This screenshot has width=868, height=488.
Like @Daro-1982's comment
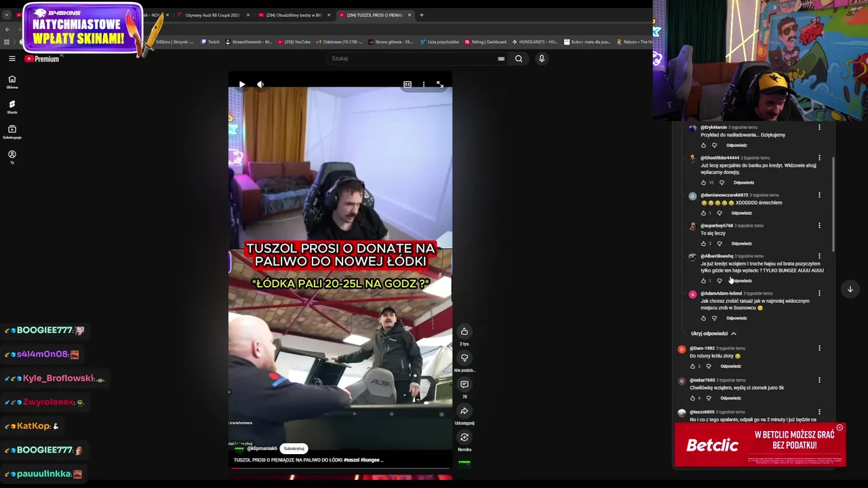point(692,366)
